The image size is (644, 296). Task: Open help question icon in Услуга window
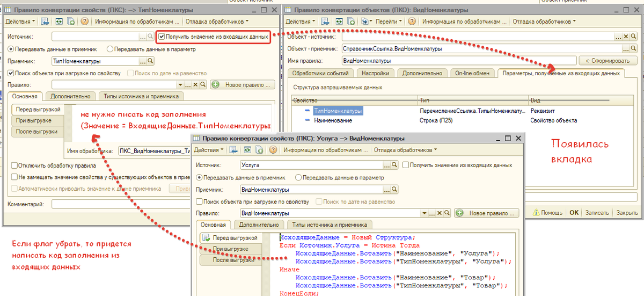[x=273, y=150]
